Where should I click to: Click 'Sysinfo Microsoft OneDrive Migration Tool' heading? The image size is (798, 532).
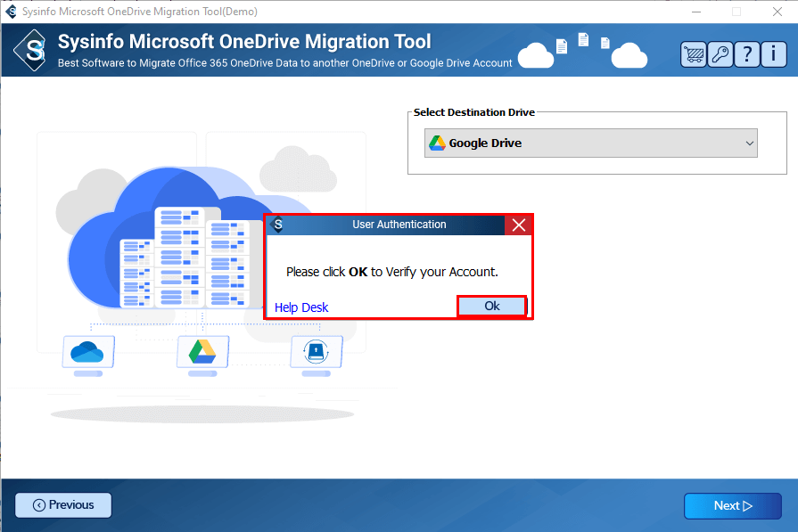(x=244, y=42)
